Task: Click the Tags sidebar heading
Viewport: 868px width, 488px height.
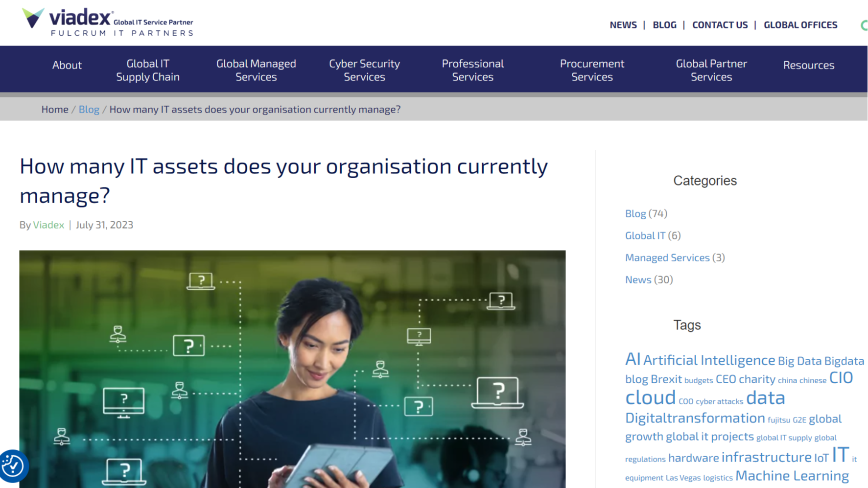Action: coord(687,325)
